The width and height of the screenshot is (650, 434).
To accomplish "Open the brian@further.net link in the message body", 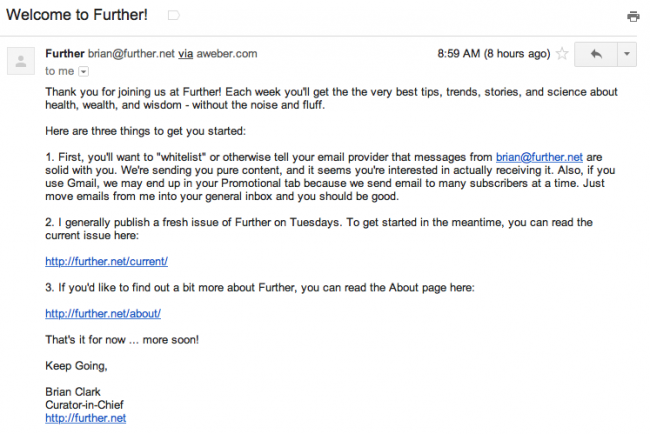I will (x=537, y=157).
